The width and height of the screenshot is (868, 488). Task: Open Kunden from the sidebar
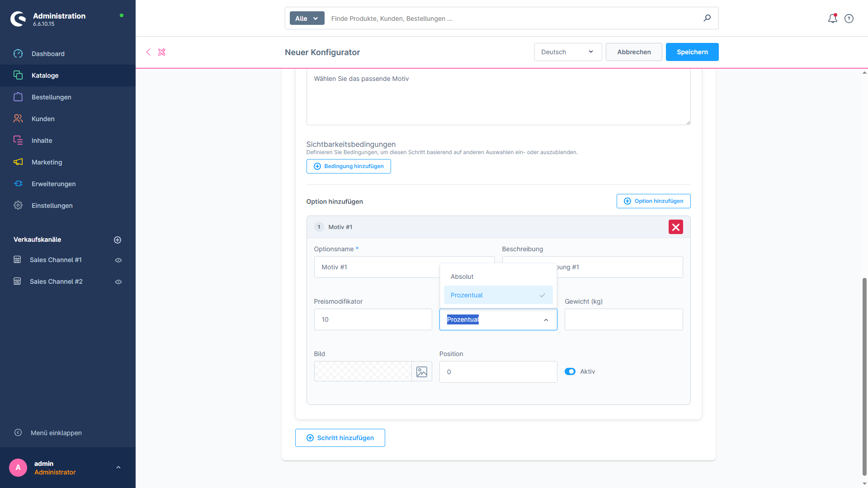coord(68,119)
